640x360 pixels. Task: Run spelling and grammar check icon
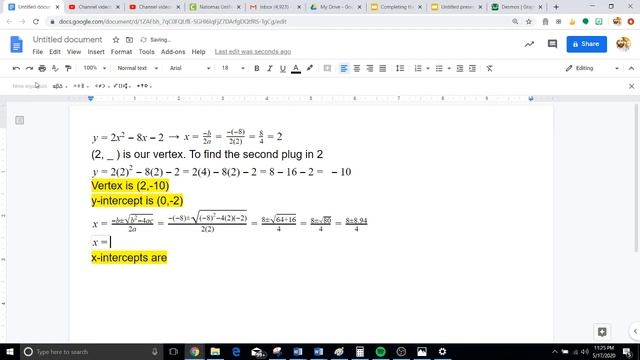55,69
